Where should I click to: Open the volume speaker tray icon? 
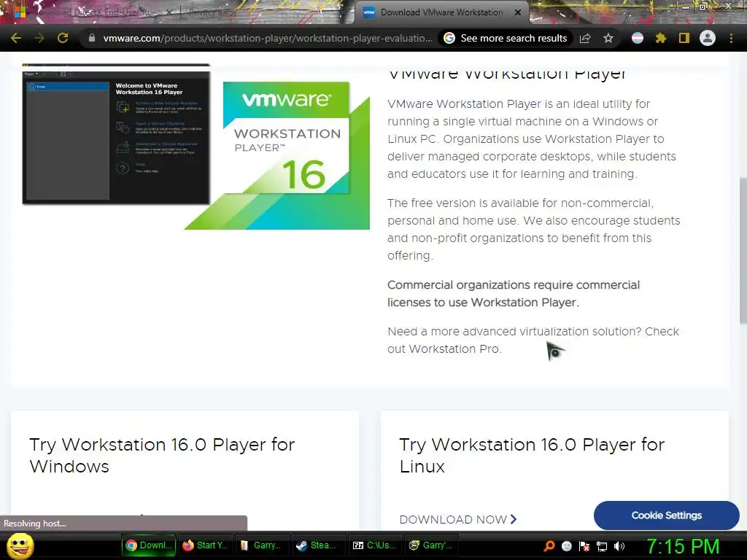click(619, 546)
